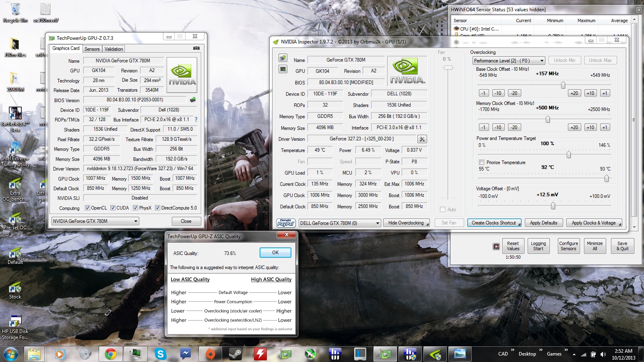Open Windows Explorer from the taskbar
The width and height of the screenshot is (644, 362).
click(x=34, y=354)
